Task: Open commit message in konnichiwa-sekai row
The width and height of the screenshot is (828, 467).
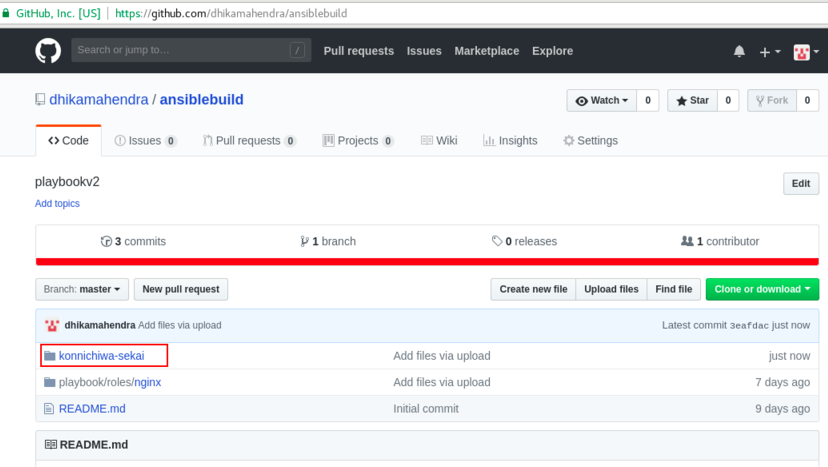Action: [x=442, y=356]
